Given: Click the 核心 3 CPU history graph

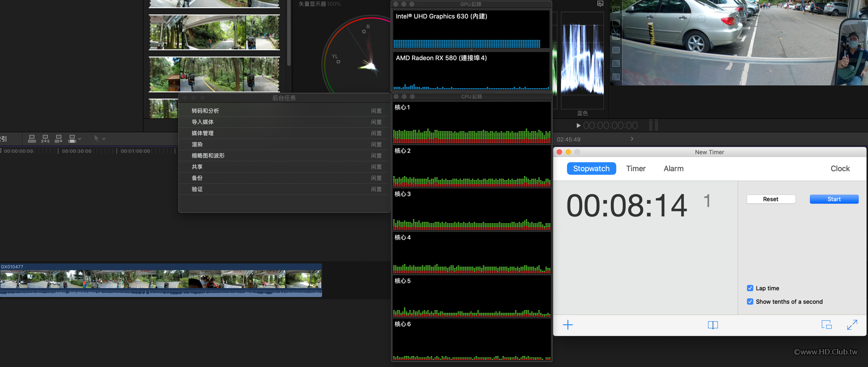Looking at the screenshot, I should point(472,210).
